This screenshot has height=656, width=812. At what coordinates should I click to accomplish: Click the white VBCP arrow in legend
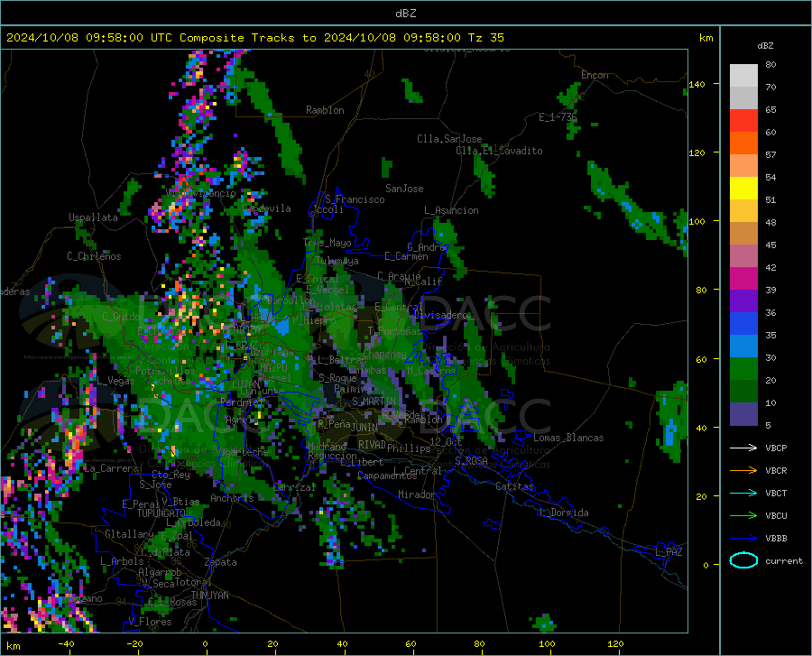tap(743, 448)
